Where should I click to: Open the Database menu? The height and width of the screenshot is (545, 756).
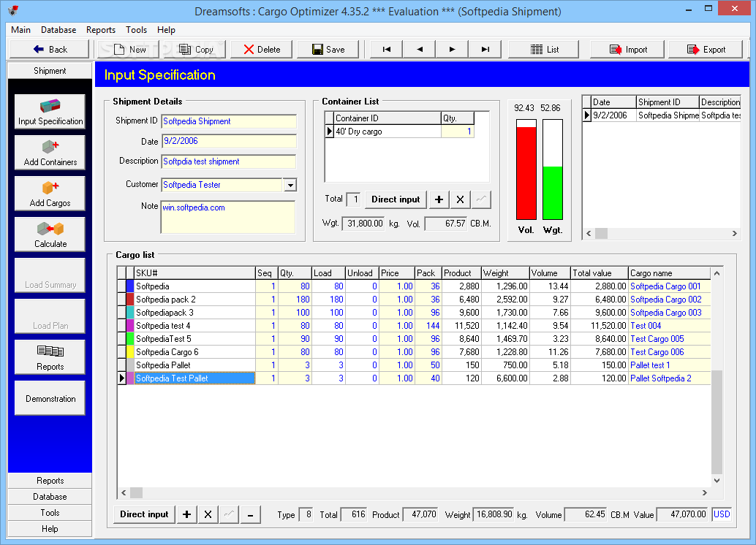(x=58, y=30)
